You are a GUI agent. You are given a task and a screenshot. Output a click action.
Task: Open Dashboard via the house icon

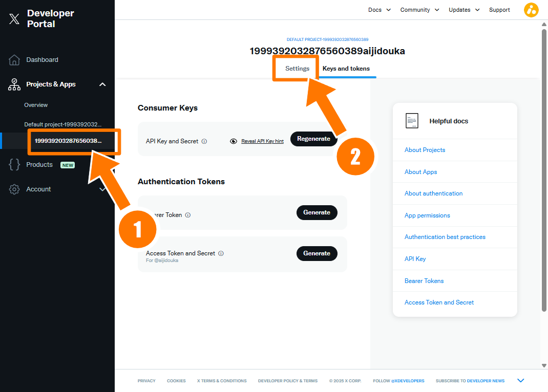click(14, 60)
